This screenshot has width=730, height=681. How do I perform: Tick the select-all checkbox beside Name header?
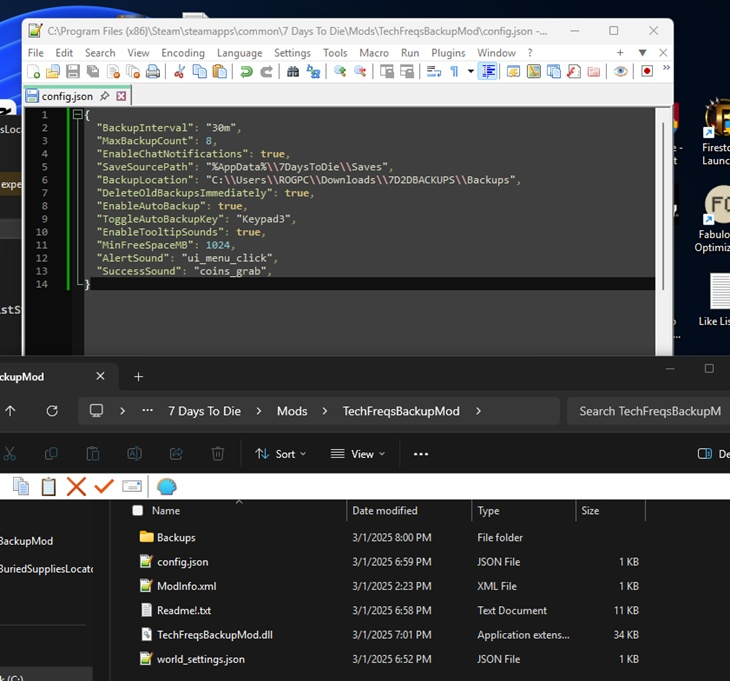pos(138,511)
